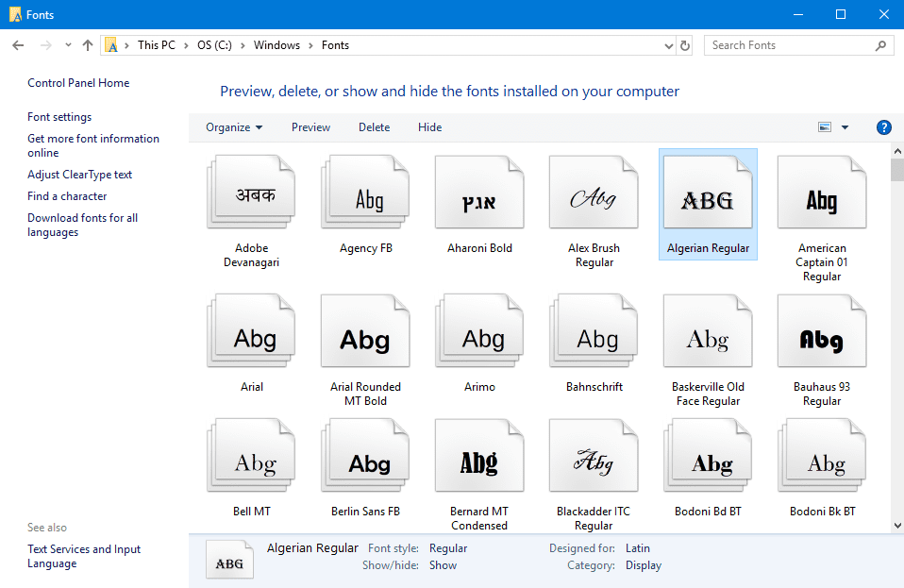Expand the address bar history dropdown
This screenshot has width=904, height=588.
tap(668, 45)
